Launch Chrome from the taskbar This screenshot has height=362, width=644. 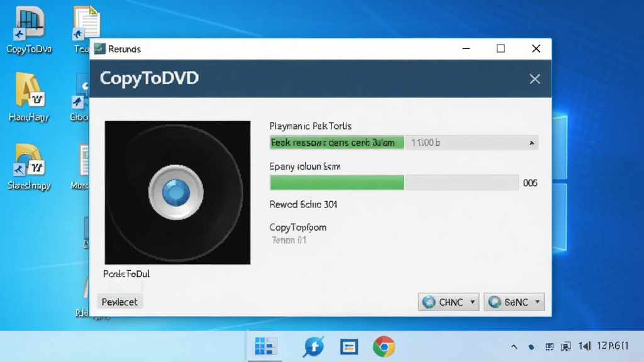pyautogui.click(x=384, y=347)
